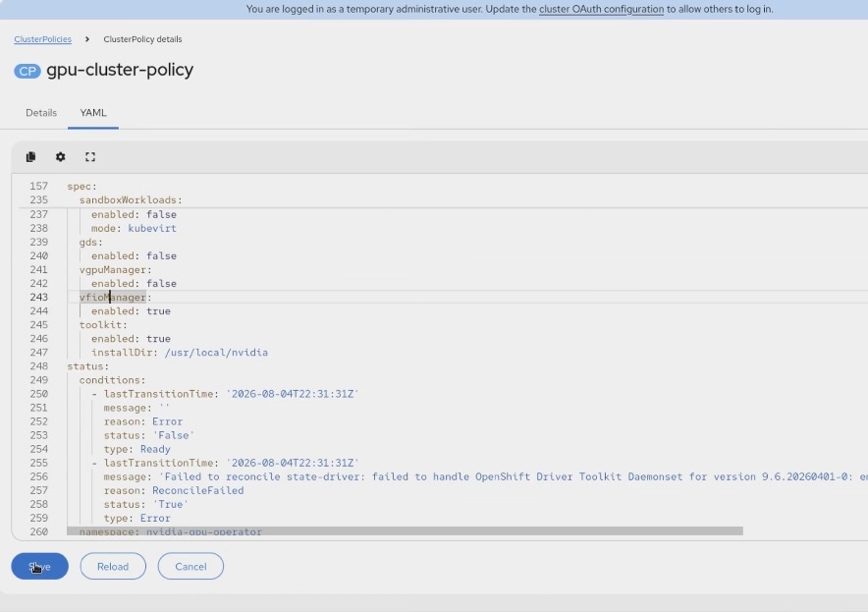Click the line number 242 in gutter
Image resolution: width=868 pixels, height=612 pixels.
coord(38,284)
